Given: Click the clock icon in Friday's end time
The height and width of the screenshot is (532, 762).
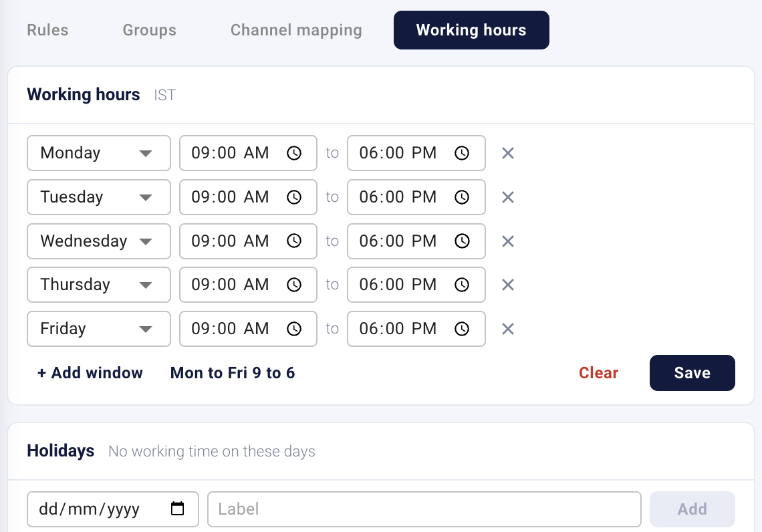Looking at the screenshot, I should (462, 329).
